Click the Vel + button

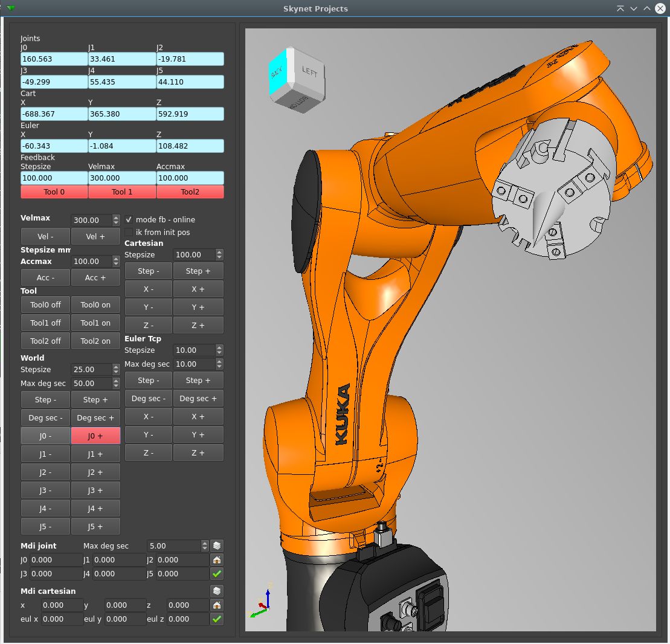95,236
